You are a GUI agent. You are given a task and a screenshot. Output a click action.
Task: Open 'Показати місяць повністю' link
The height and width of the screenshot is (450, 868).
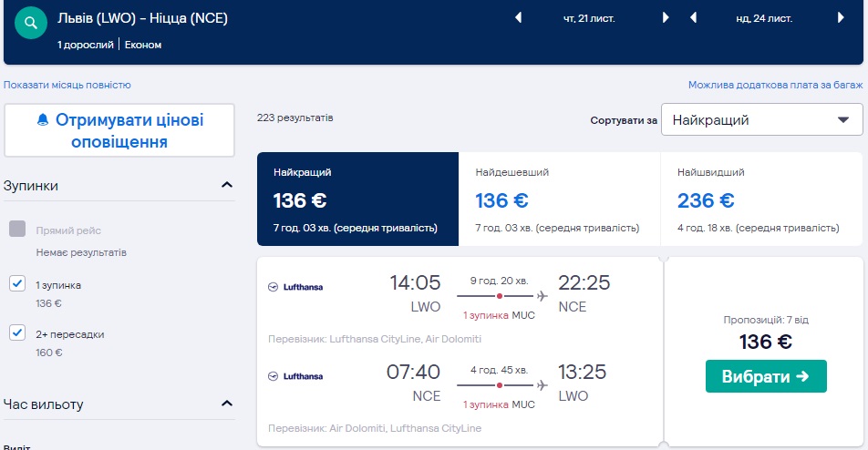(x=67, y=85)
